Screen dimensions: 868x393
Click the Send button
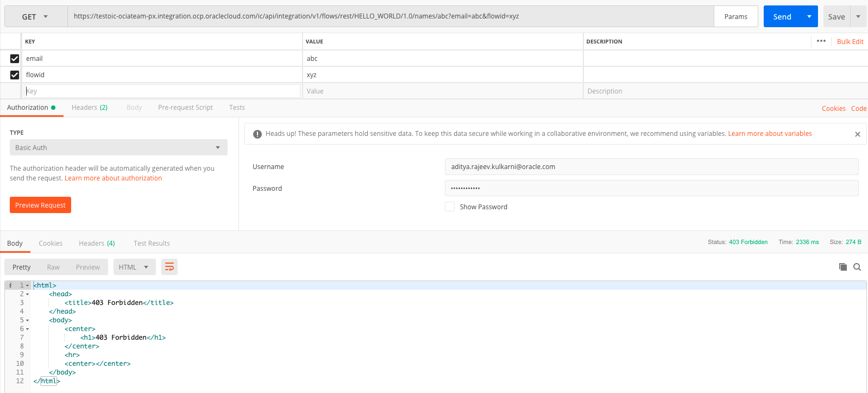coord(782,17)
